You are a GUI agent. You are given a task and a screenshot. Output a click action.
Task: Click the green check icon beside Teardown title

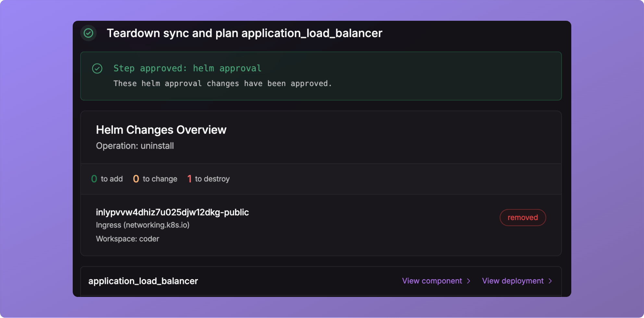pyautogui.click(x=88, y=33)
